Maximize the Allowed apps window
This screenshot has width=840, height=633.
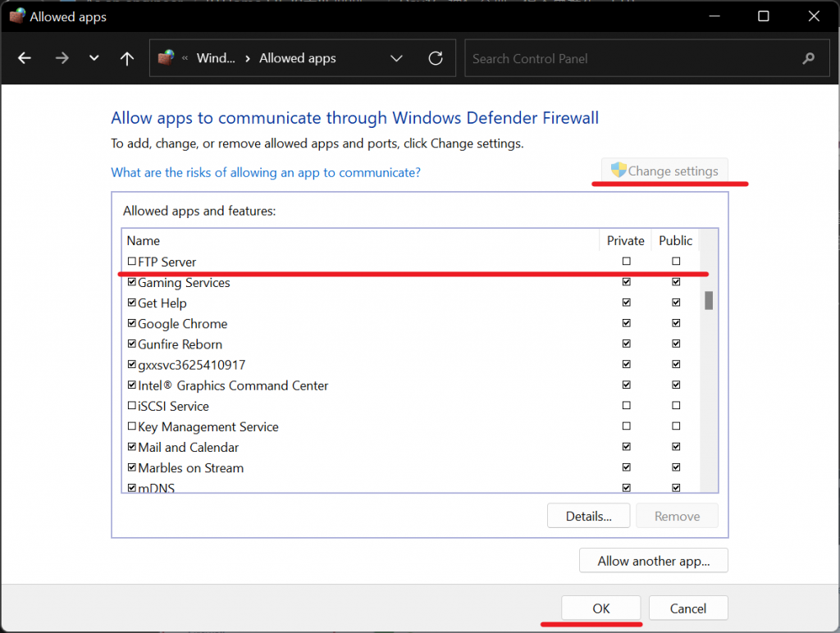click(764, 16)
